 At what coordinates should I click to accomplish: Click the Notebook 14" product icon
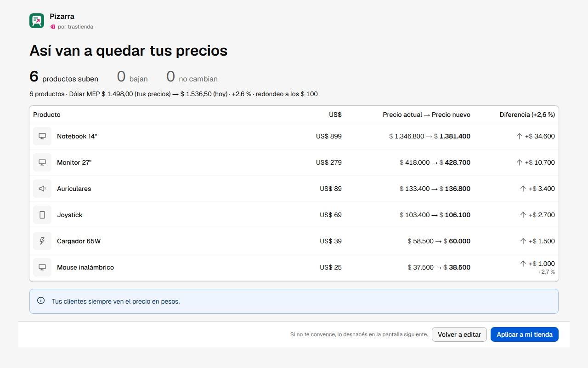[42, 136]
